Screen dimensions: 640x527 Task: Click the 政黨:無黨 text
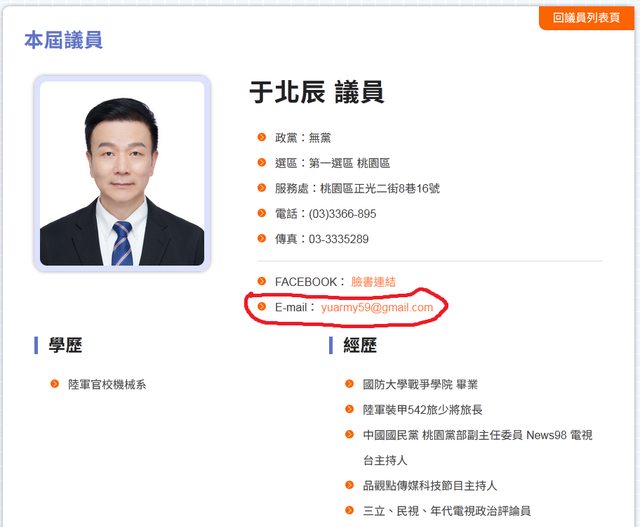(303, 138)
